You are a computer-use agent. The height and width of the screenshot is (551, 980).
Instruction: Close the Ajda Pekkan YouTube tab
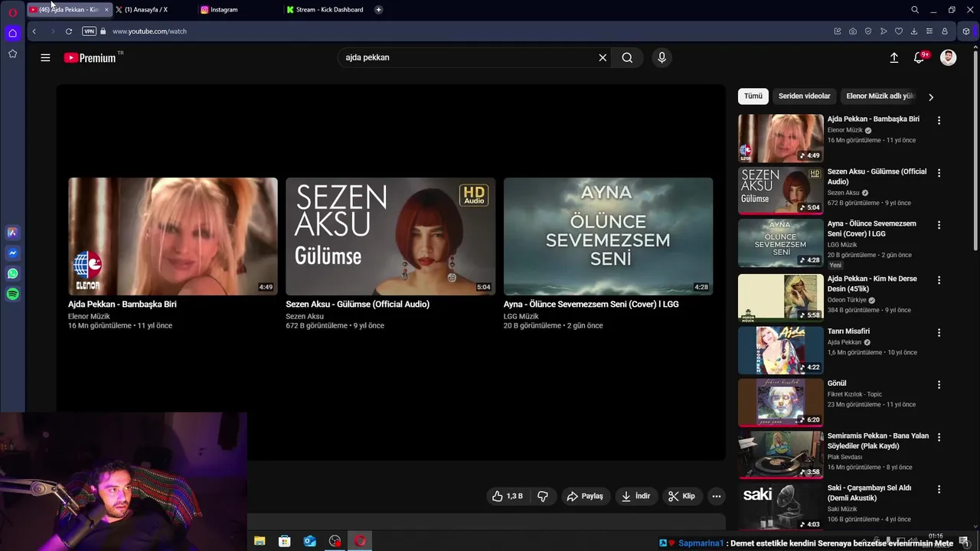(x=106, y=10)
